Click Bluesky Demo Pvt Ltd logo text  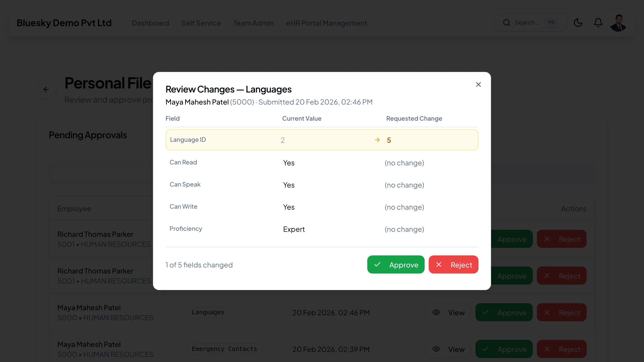(64, 23)
